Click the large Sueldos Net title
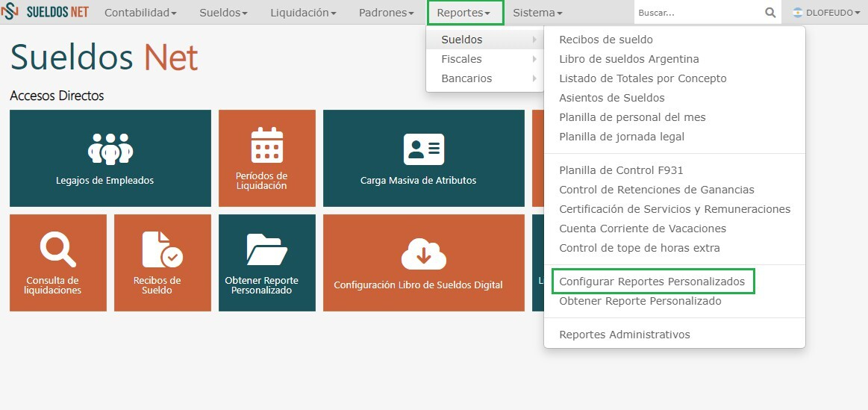The image size is (868, 410). (x=104, y=58)
